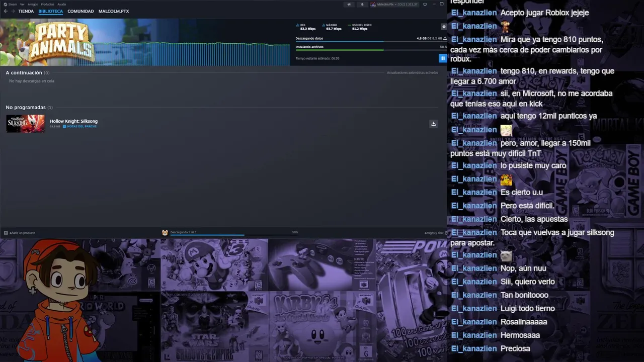The image size is (644, 362).
Task: Click the download speed graph
Action: [191, 54]
